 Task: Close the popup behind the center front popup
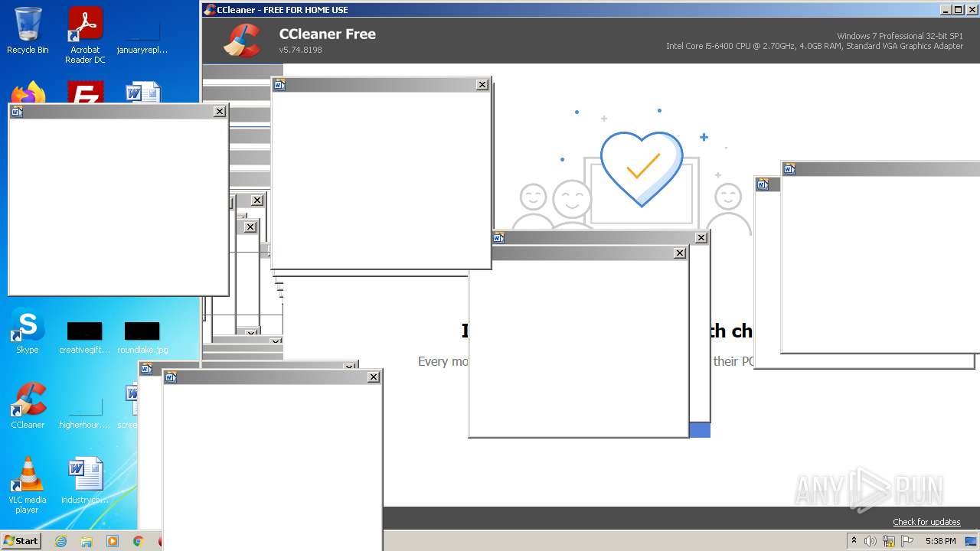point(701,238)
